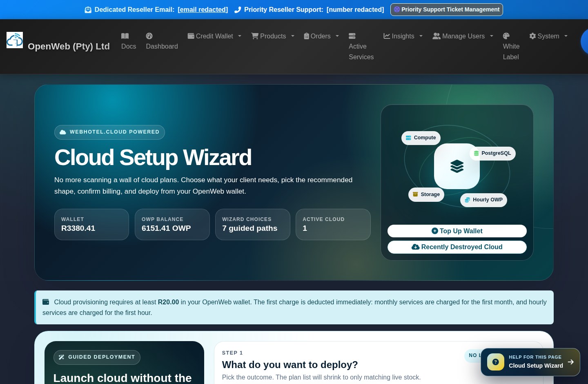Expand the System dropdown arrow

click(566, 36)
